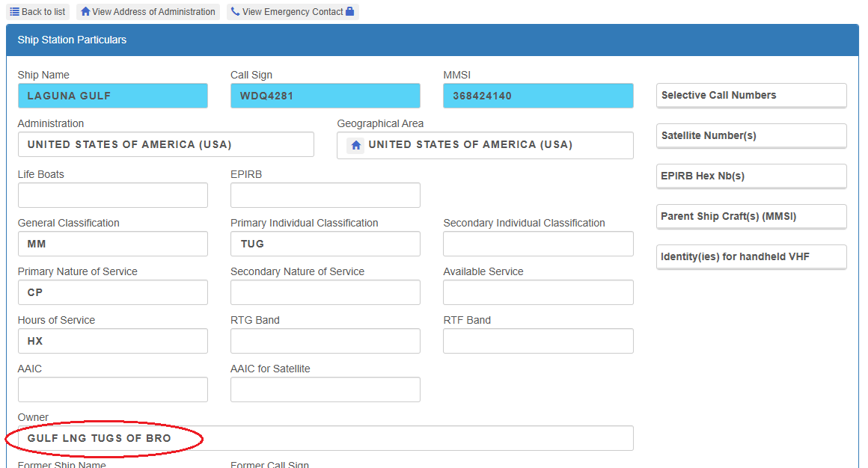Click the RTF Band field

pyautogui.click(x=538, y=342)
